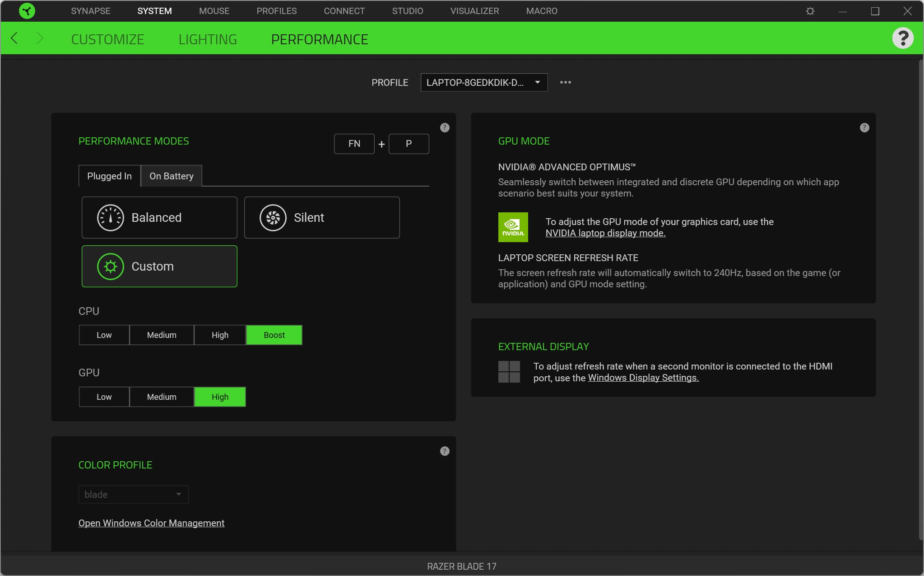Open the MOUSE menu
The height and width of the screenshot is (576, 924).
[x=214, y=11]
